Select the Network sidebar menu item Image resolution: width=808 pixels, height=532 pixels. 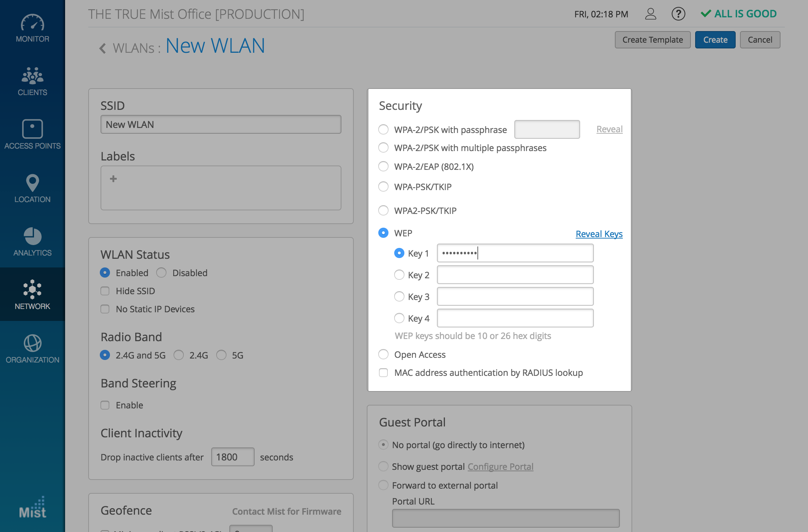33,294
